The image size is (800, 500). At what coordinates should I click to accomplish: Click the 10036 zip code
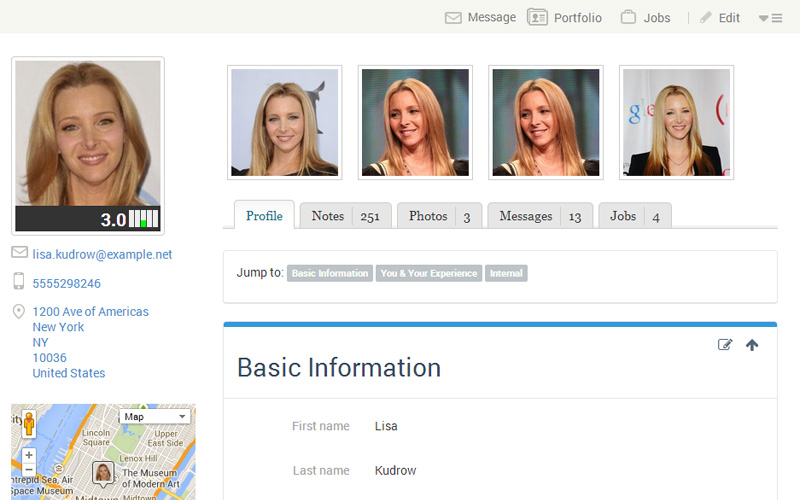(49, 358)
